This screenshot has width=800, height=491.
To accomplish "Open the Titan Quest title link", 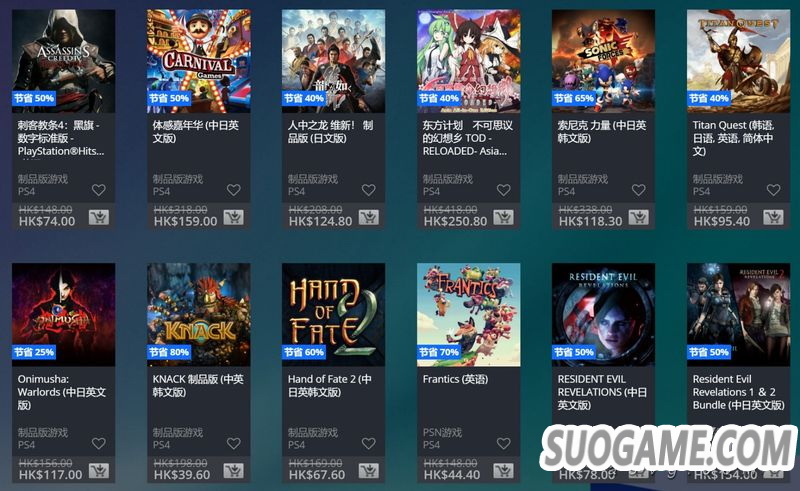I will coord(733,138).
